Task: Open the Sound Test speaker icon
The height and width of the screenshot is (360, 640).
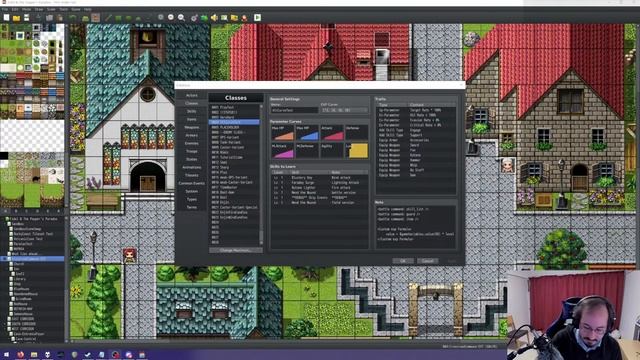Action: [214, 18]
